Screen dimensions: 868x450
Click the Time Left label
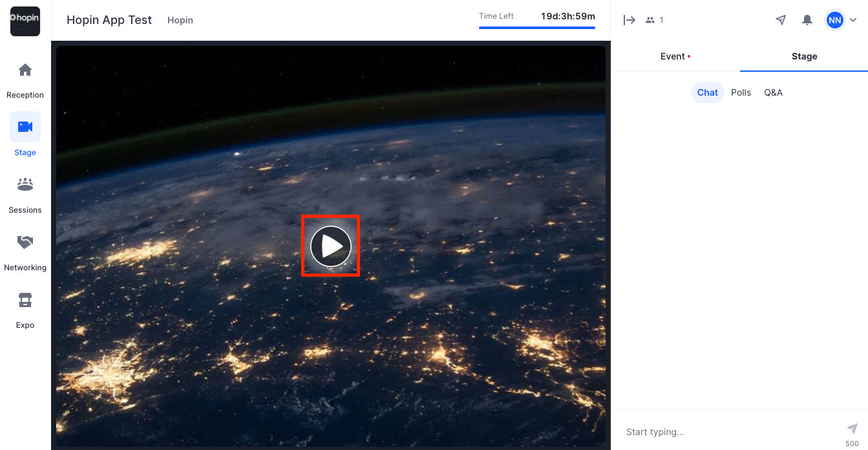(496, 16)
